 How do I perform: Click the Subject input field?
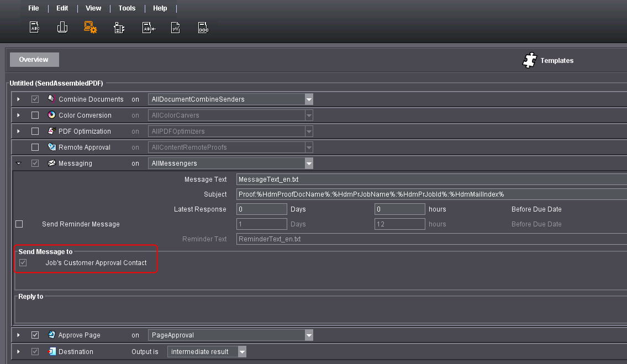[431, 194]
